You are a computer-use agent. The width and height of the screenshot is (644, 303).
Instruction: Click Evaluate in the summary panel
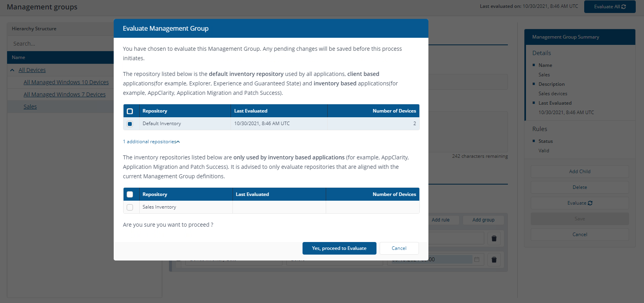[x=579, y=203]
